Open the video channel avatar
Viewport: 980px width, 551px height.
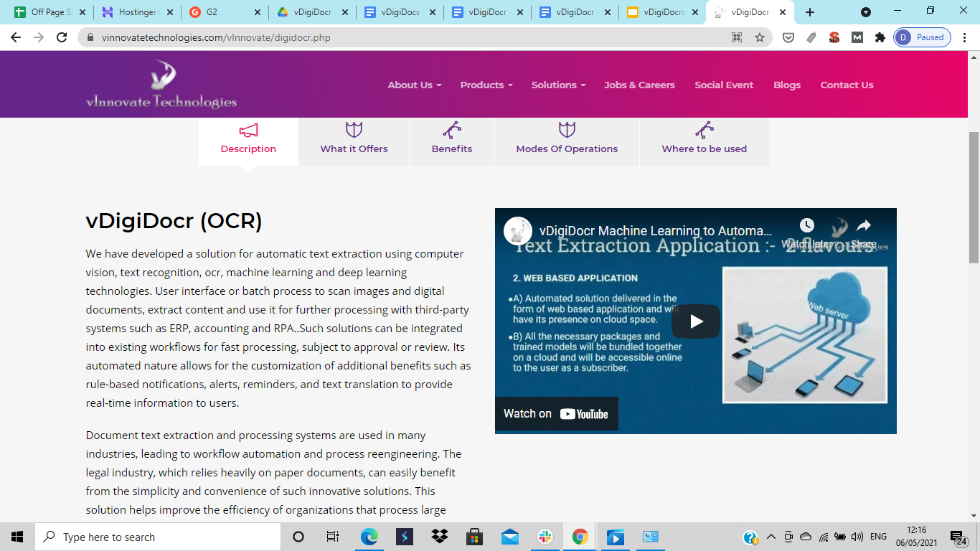[518, 231]
